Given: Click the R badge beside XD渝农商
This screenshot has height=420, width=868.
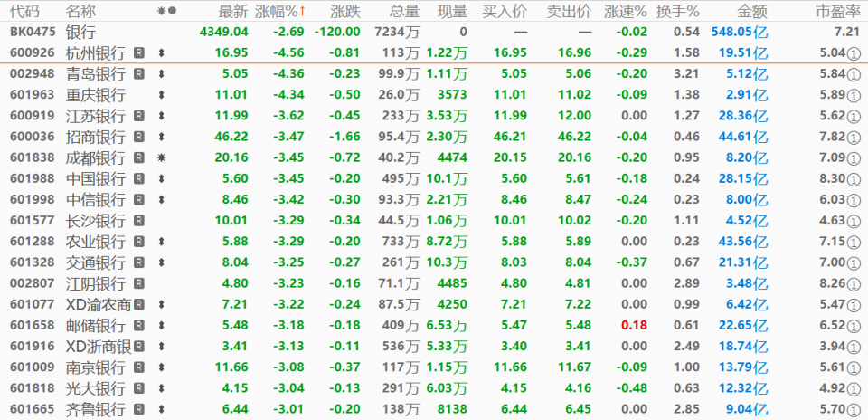Looking at the screenshot, I should pyautogui.click(x=139, y=304).
